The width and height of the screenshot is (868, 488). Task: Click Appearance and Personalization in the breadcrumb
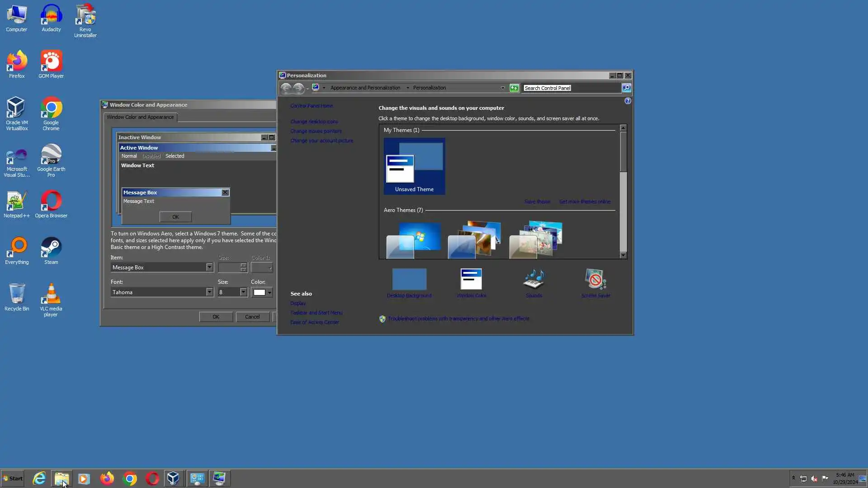pyautogui.click(x=365, y=88)
